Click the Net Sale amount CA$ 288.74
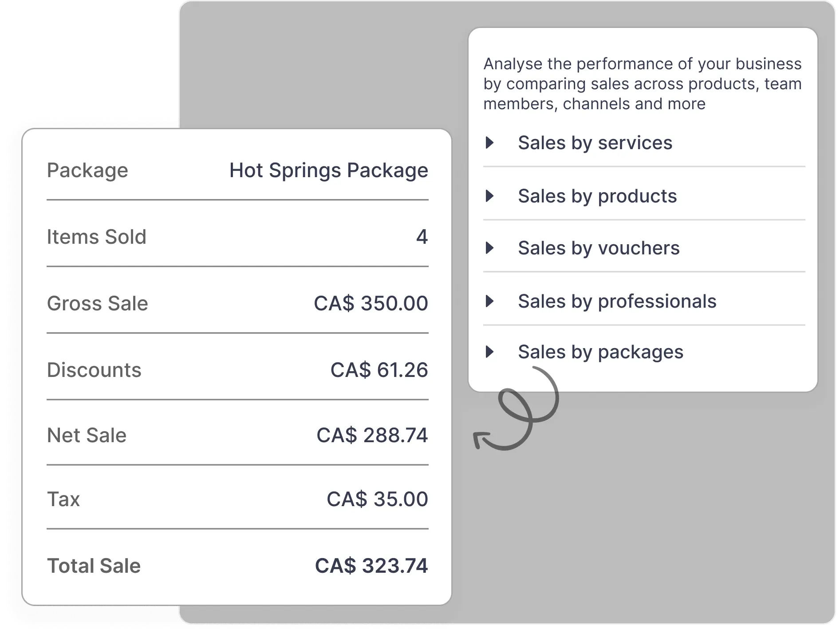This screenshot has height=634, width=840. click(372, 435)
